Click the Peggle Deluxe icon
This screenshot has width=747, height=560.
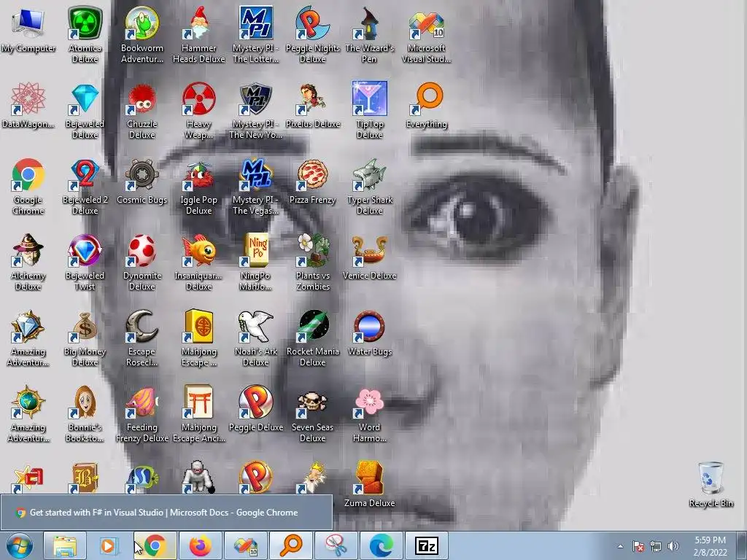click(x=256, y=408)
